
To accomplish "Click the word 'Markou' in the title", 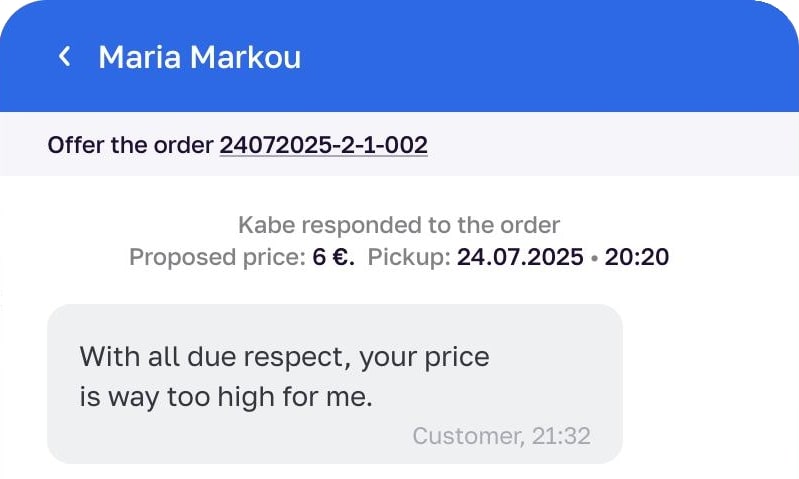I will click(x=246, y=57).
